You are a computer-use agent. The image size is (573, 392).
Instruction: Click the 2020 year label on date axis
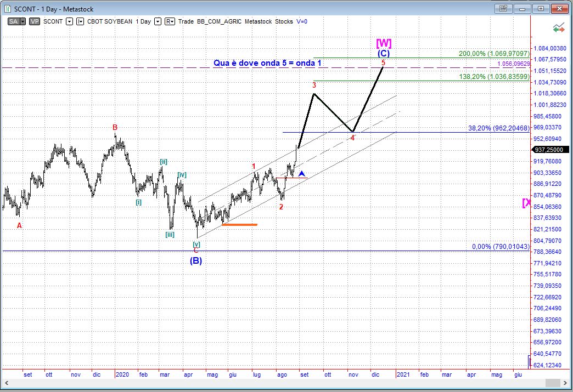tap(122, 374)
